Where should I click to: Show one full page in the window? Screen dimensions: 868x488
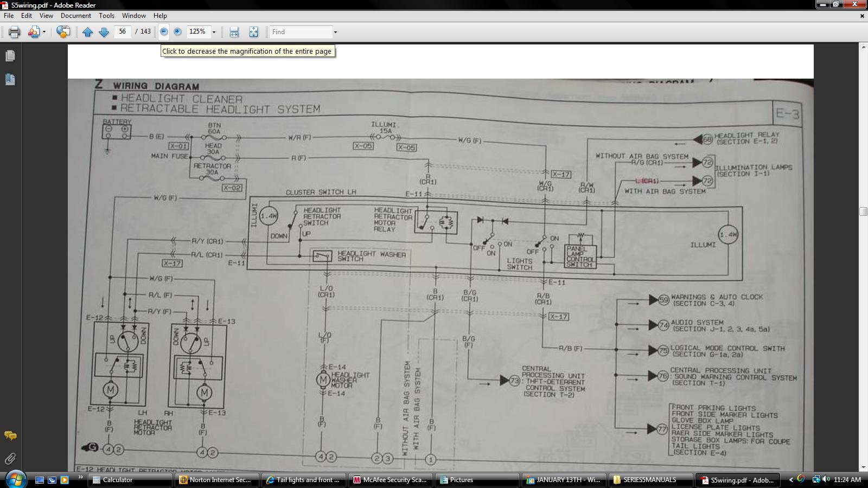point(253,32)
